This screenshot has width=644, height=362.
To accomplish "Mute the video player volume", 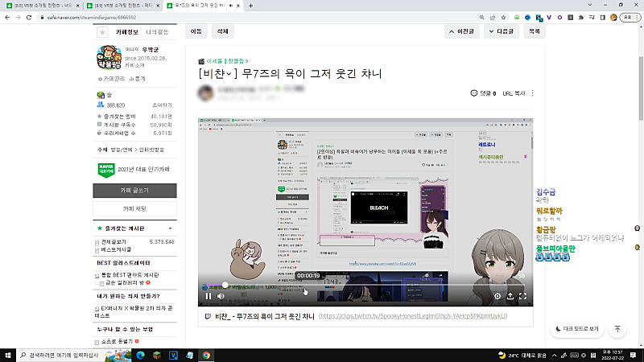I will 221,296.
